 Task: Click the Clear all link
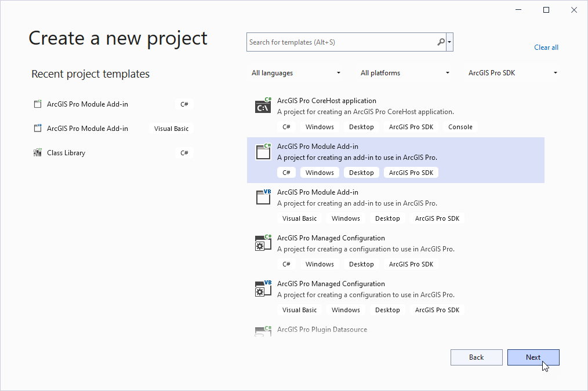[546, 47]
